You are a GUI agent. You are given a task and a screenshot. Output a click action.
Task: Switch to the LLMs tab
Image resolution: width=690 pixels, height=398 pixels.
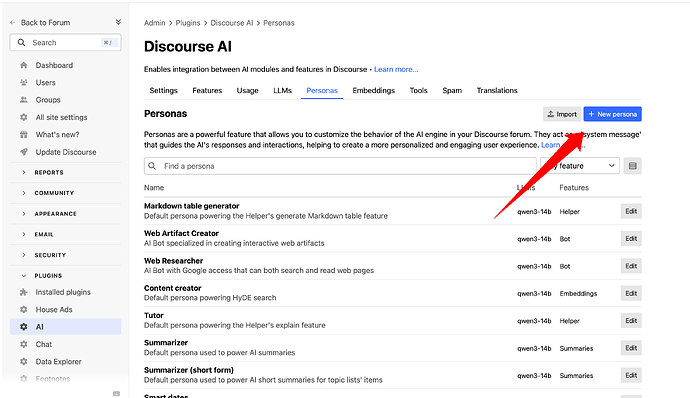click(x=283, y=90)
